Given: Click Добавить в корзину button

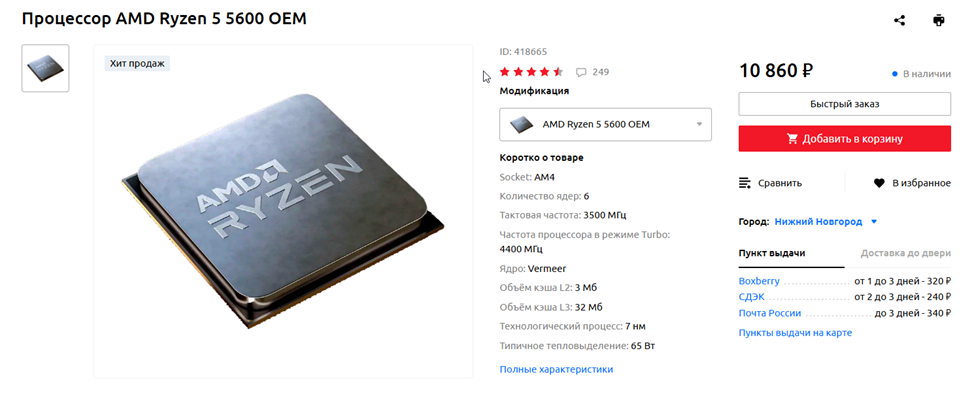Looking at the screenshot, I should [845, 139].
